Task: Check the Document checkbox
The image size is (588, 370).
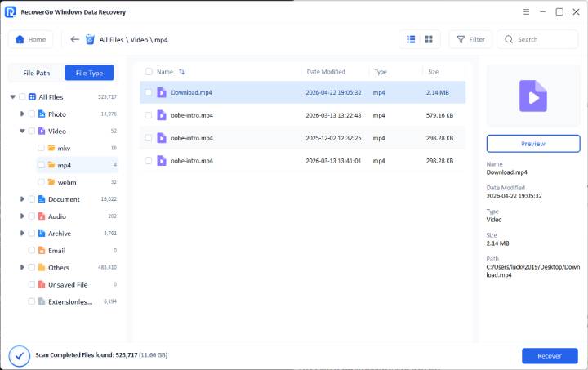Action: click(x=32, y=199)
